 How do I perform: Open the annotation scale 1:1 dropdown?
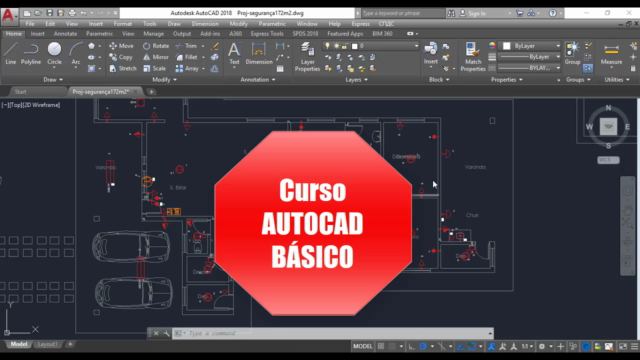tap(527, 347)
